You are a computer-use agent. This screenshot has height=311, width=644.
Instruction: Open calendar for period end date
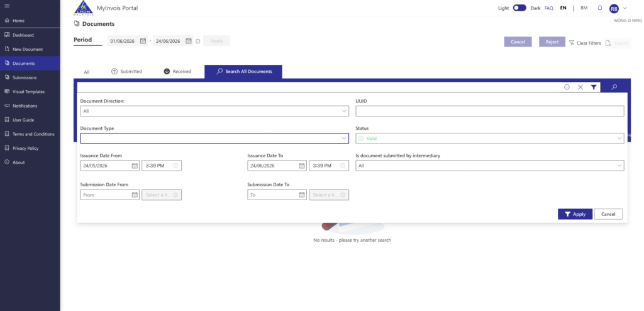(x=189, y=41)
